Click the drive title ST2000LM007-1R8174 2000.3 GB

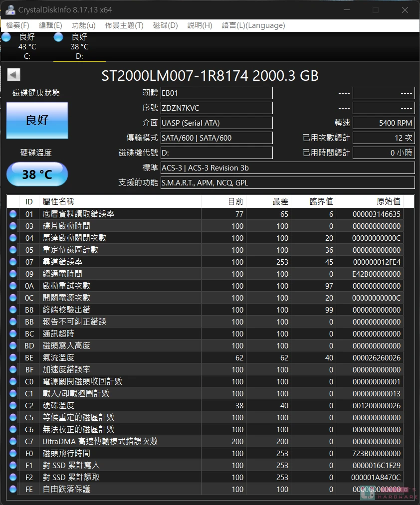coord(210,76)
